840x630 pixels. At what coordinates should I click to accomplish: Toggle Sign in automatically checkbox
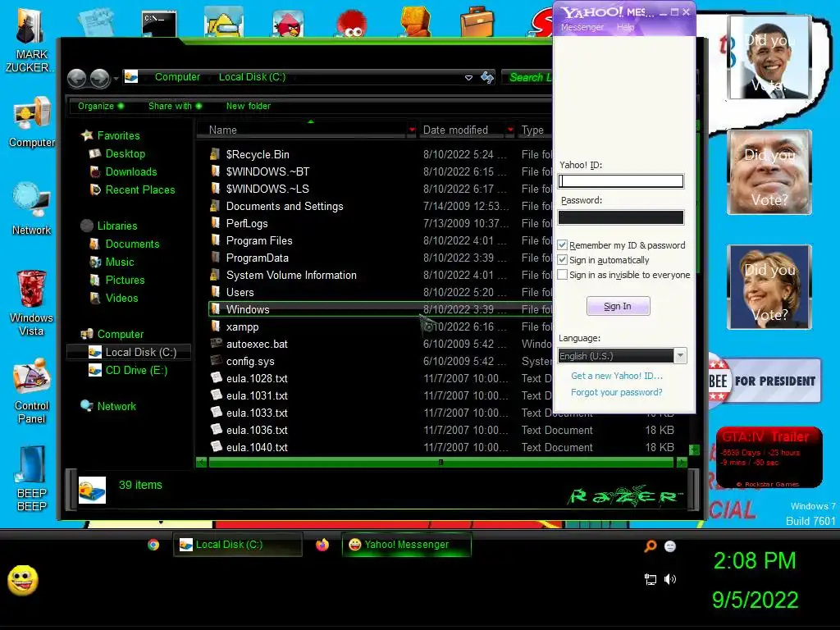(x=563, y=260)
